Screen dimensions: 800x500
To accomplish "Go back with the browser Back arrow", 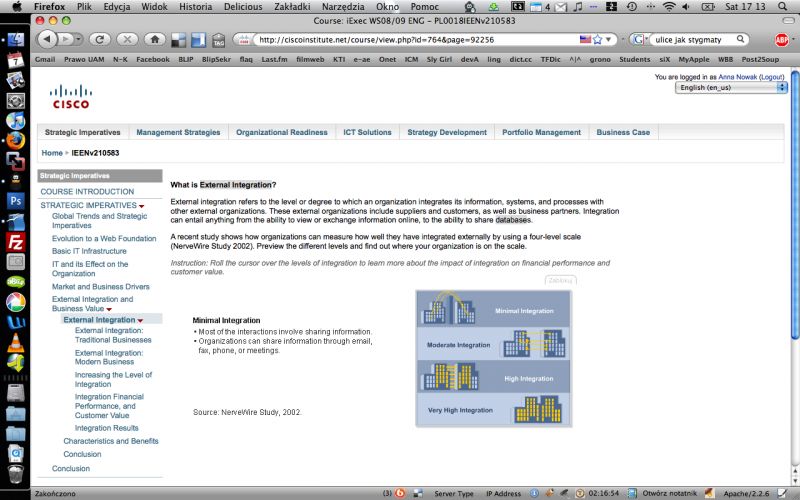I will point(47,39).
